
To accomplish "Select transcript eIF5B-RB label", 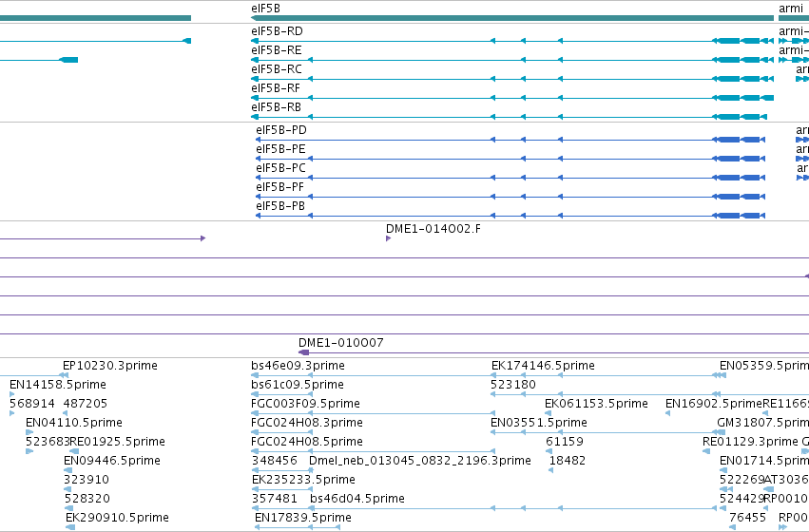I will coord(276,107).
